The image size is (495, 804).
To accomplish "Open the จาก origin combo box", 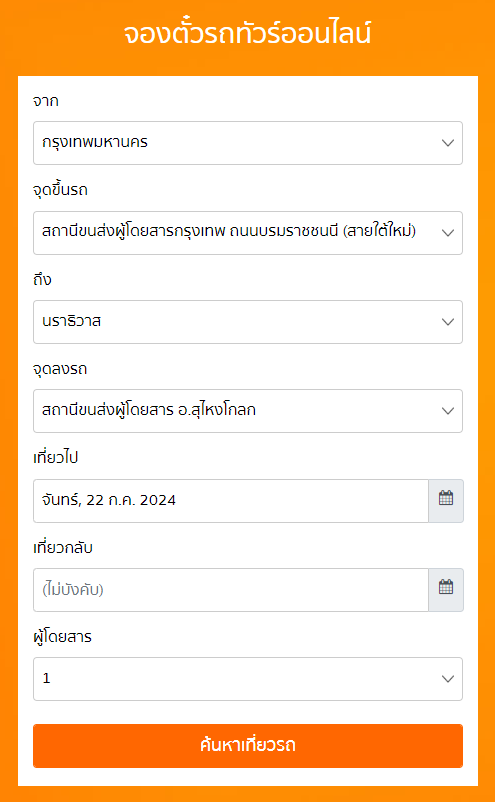I will pos(248,143).
